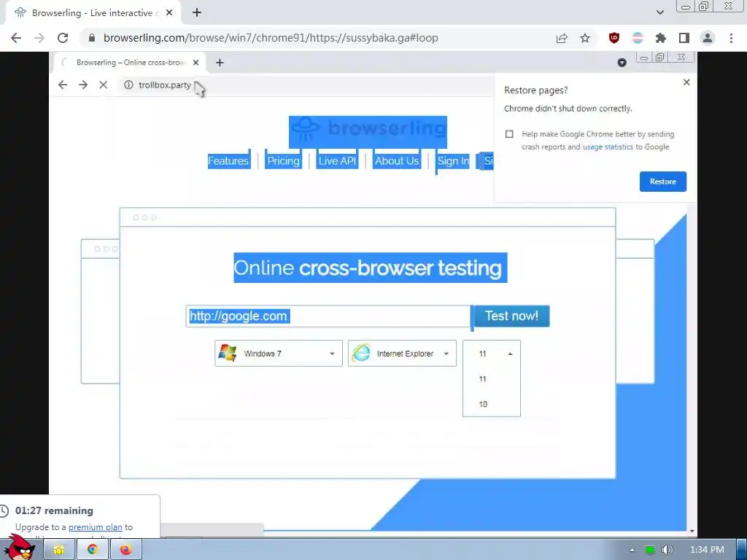Screen dimensions: 747x560
Task: Open the Sign In menu item
Action: [x=453, y=161]
